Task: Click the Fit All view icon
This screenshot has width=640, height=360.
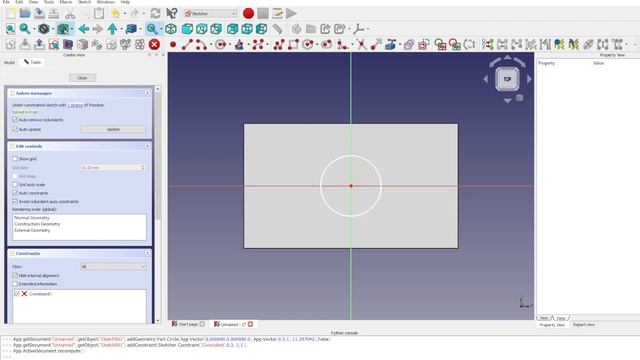Action: click(x=10, y=29)
